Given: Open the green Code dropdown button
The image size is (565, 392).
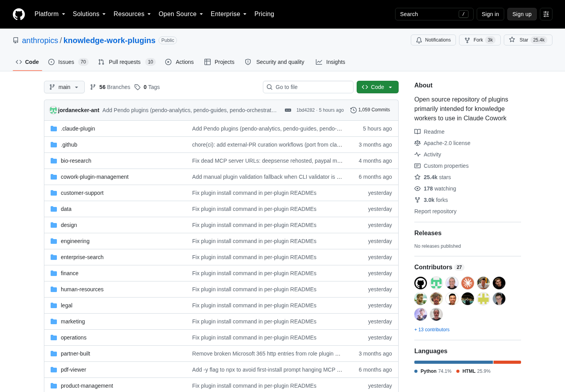Looking at the screenshot, I should [377, 87].
